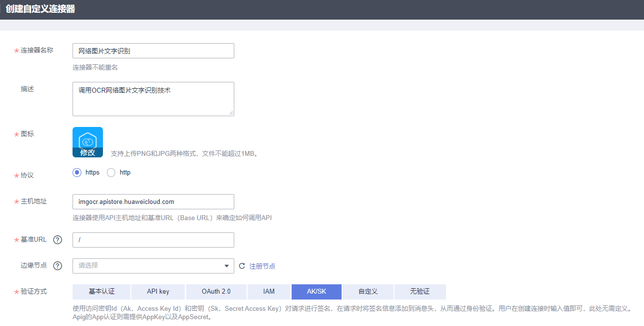This screenshot has width=644, height=326.
Task: Click the connector icon thumbnail to modify it
Action: pos(88,142)
